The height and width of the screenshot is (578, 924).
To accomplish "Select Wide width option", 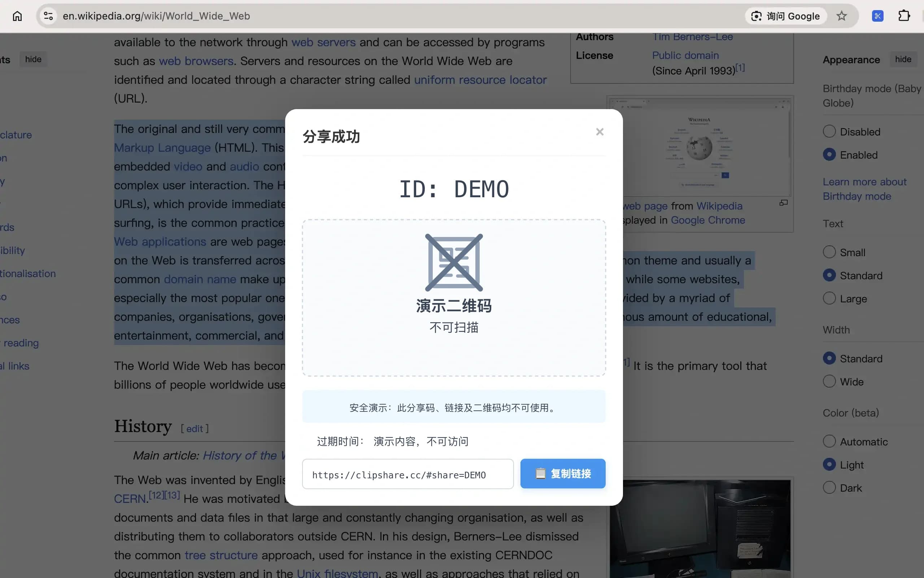I will tap(829, 381).
